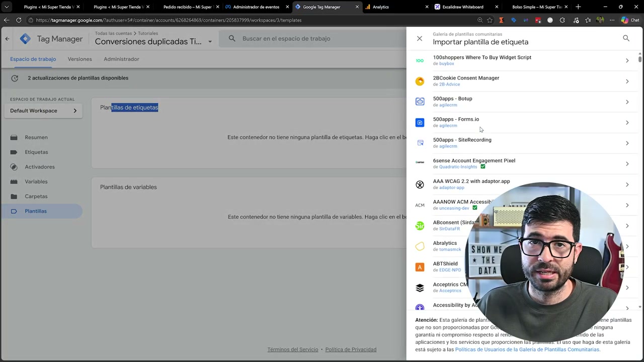Click the 500apps SiteRecording template icon
Image resolution: width=644 pixels, height=362 pixels.
pos(420,143)
